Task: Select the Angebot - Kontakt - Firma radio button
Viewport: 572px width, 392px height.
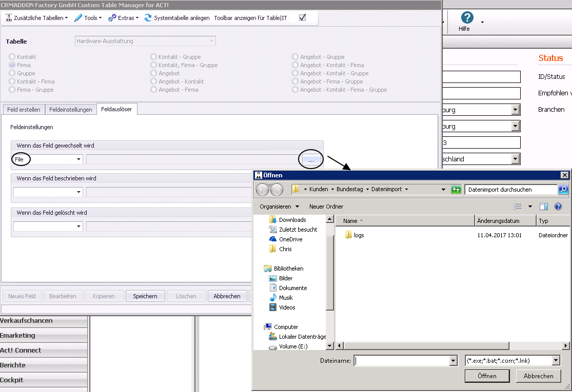Action: (295, 65)
